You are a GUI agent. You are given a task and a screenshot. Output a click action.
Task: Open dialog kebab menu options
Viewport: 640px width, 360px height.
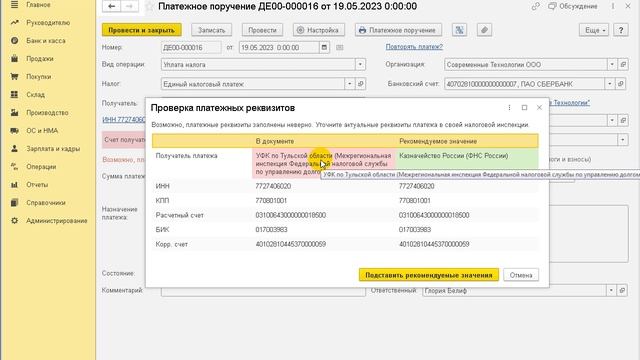(509, 108)
